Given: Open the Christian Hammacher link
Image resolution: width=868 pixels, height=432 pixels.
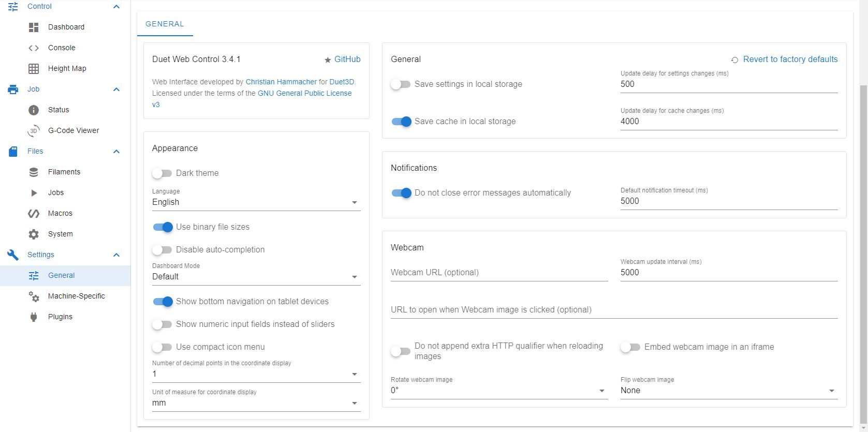Looking at the screenshot, I should (281, 82).
